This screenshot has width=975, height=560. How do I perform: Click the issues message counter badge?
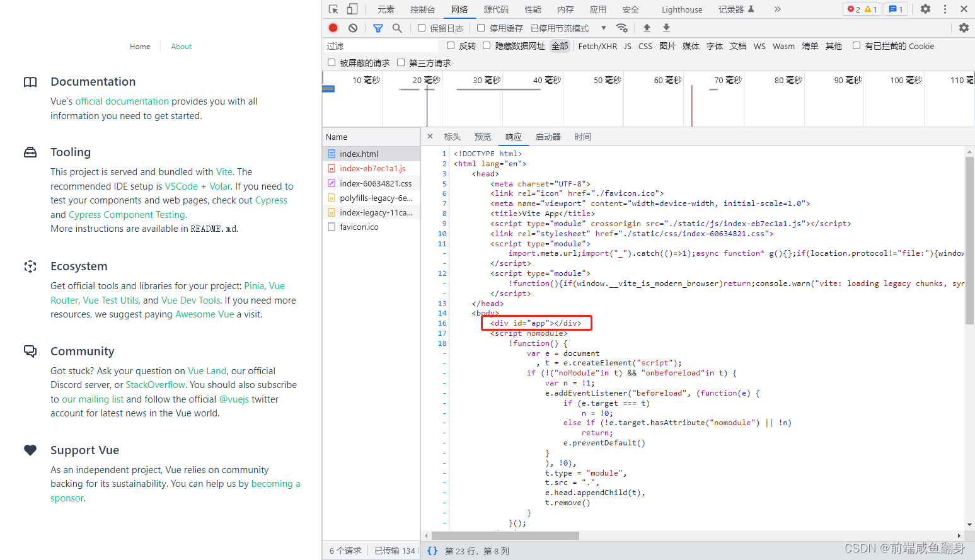[x=896, y=9]
